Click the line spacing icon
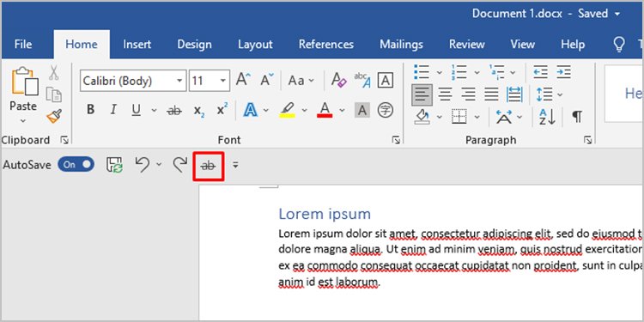 coord(544,94)
